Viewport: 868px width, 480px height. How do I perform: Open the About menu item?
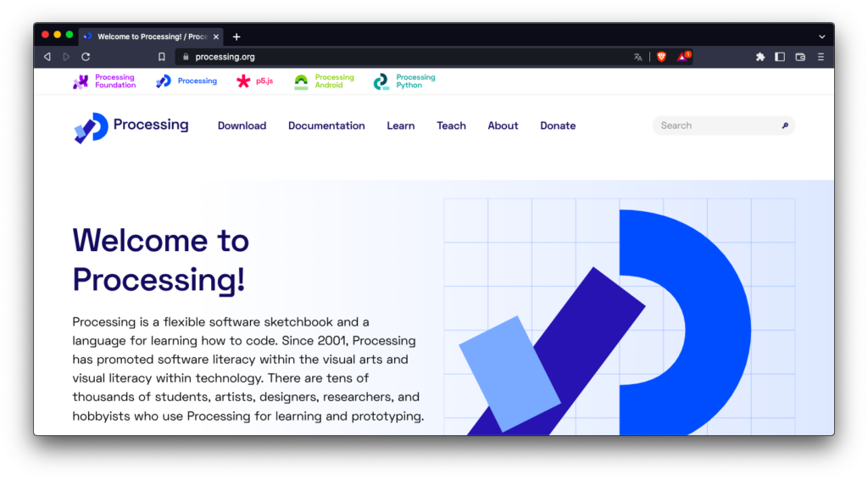[503, 126]
